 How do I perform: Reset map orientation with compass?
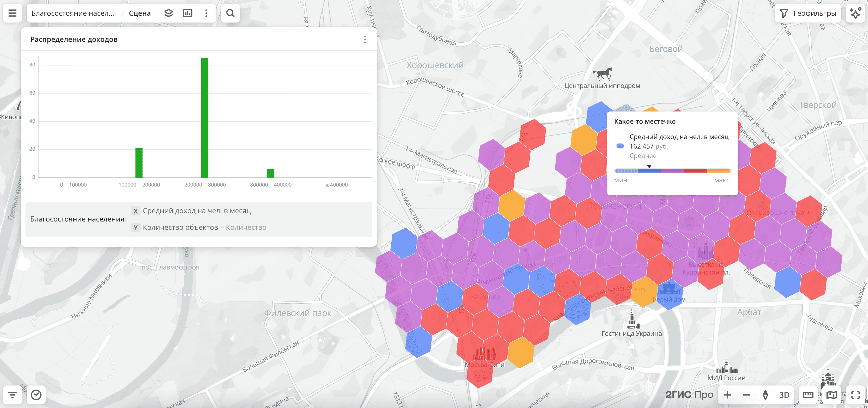pyautogui.click(x=765, y=395)
